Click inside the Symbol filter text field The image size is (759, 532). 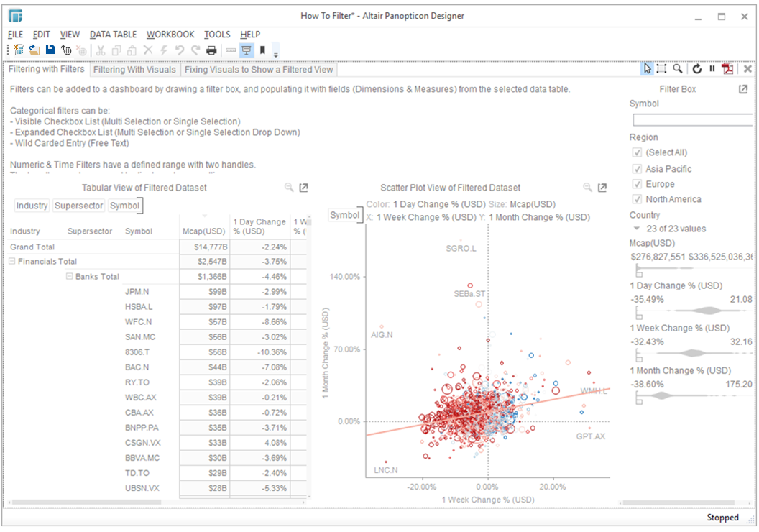[691, 119]
